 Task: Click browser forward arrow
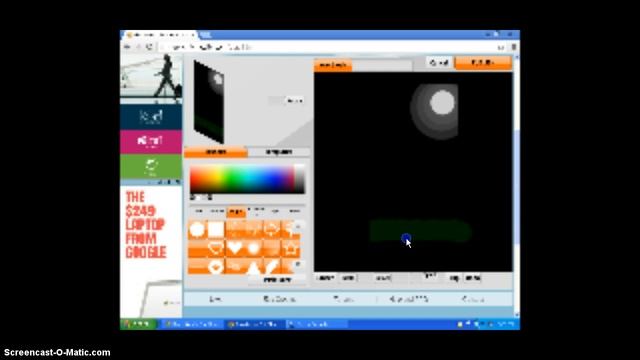(139, 47)
